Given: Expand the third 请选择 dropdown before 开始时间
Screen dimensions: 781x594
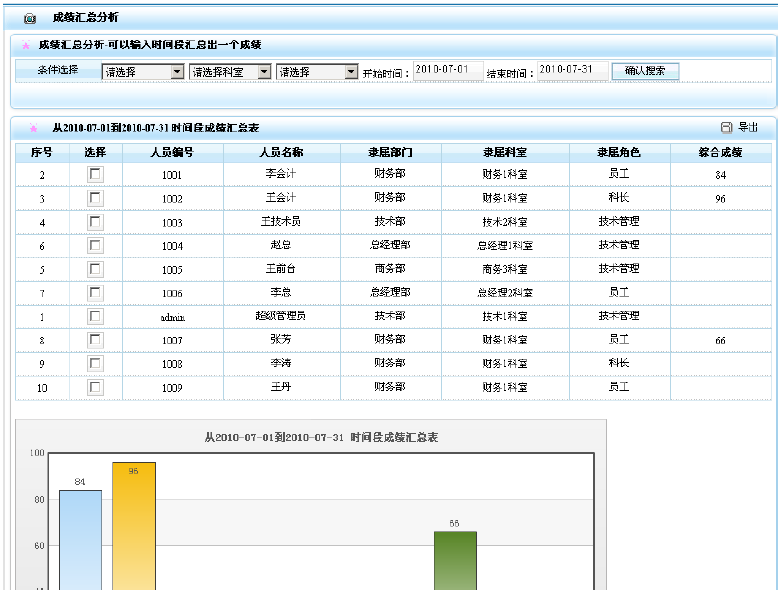Looking at the screenshot, I should point(317,72).
